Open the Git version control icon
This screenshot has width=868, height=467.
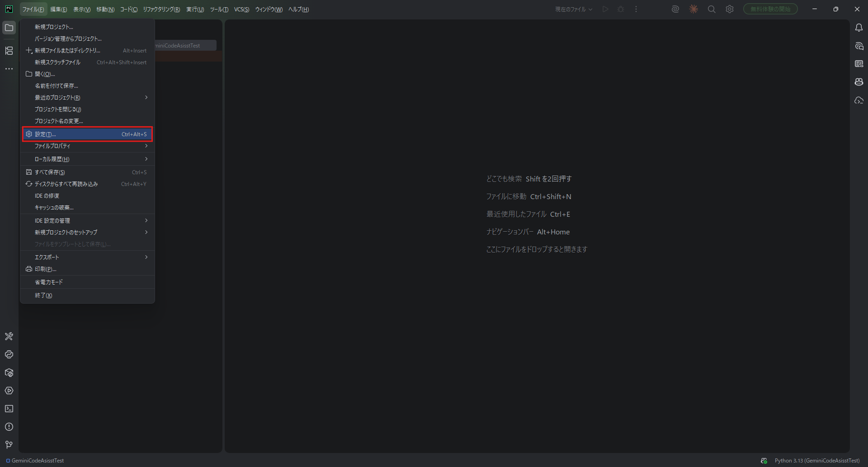(x=9, y=445)
